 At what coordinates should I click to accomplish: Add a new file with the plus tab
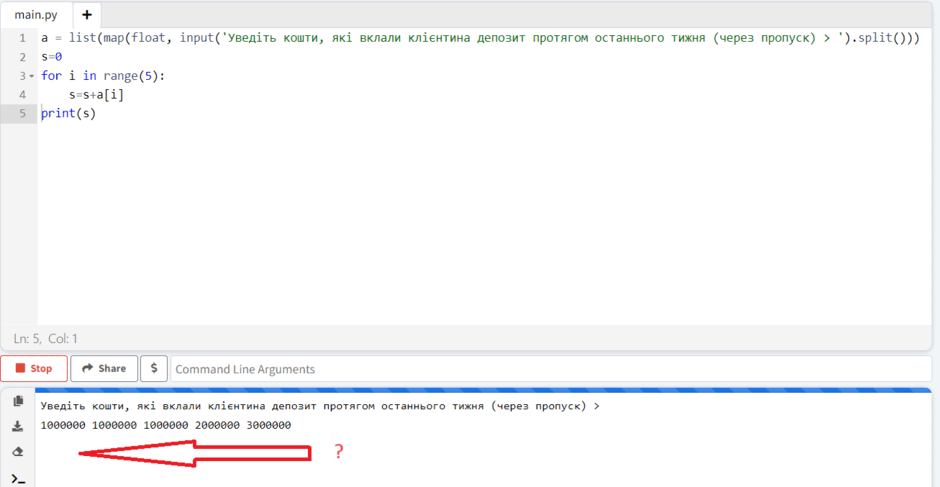(87, 15)
